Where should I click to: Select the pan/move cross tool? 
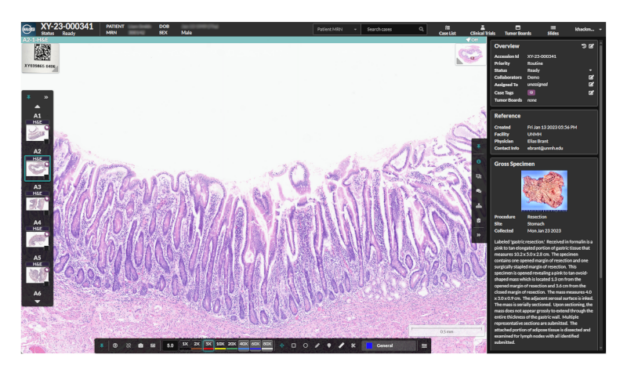click(282, 346)
